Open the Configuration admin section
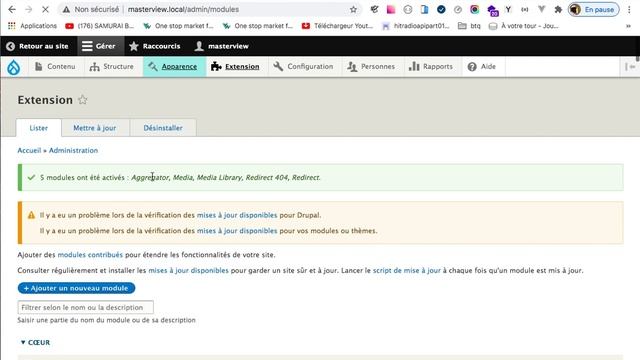 coord(303,67)
